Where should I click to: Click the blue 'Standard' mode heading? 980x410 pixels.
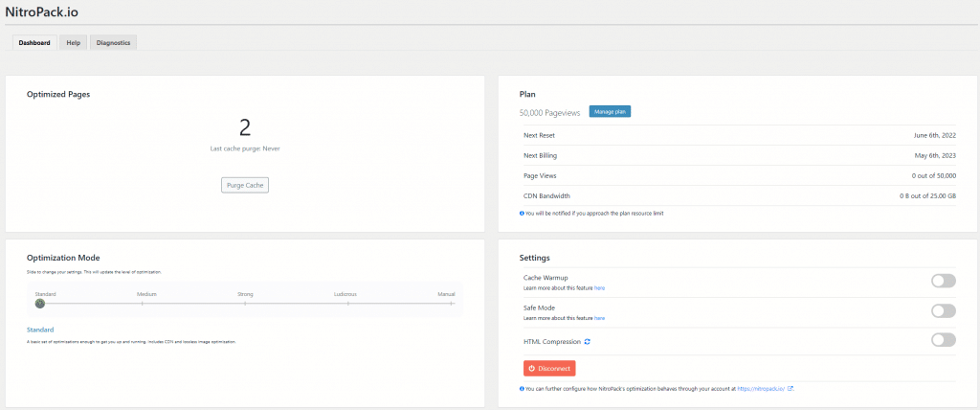pos(40,330)
